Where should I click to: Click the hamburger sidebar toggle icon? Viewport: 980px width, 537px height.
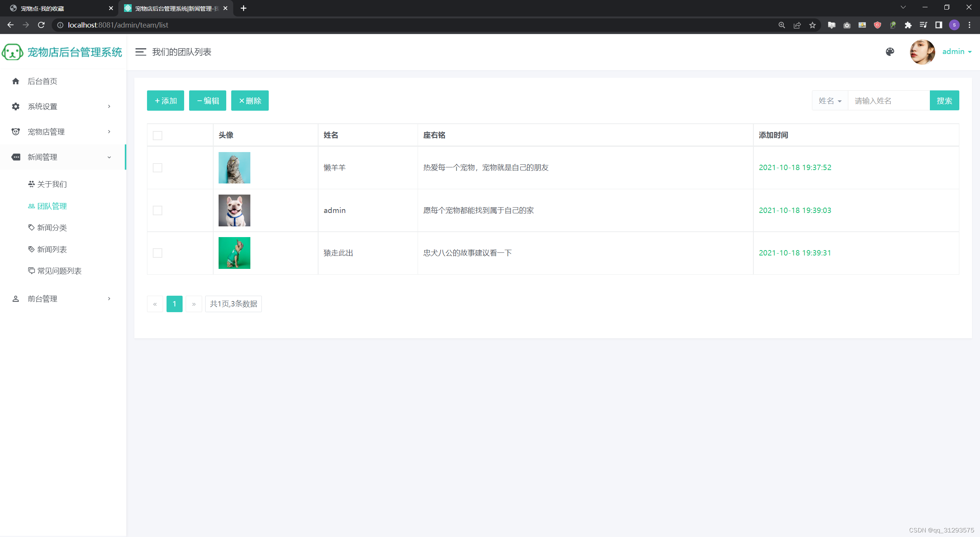click(140, 52)
